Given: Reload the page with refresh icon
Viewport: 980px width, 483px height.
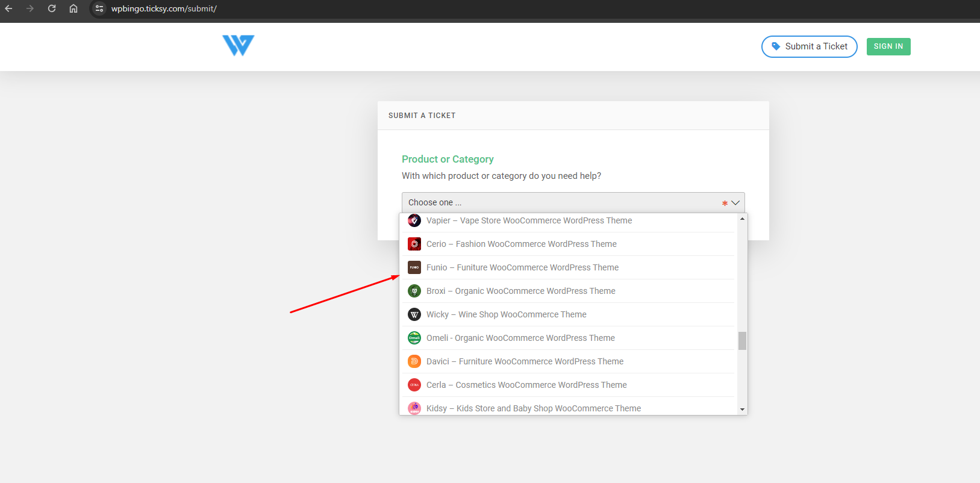Looking at the screenshot, I should tap(52, 8).
